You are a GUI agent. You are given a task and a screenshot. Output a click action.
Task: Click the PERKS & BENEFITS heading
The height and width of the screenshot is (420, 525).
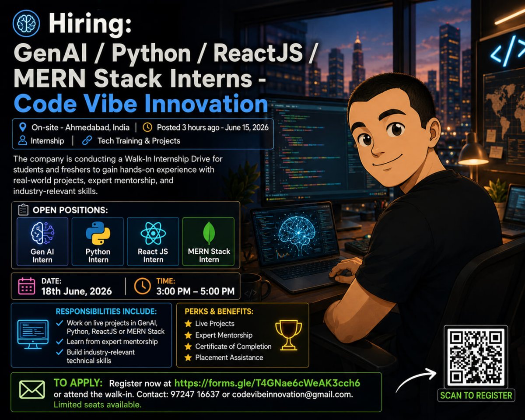pos(219,311)
